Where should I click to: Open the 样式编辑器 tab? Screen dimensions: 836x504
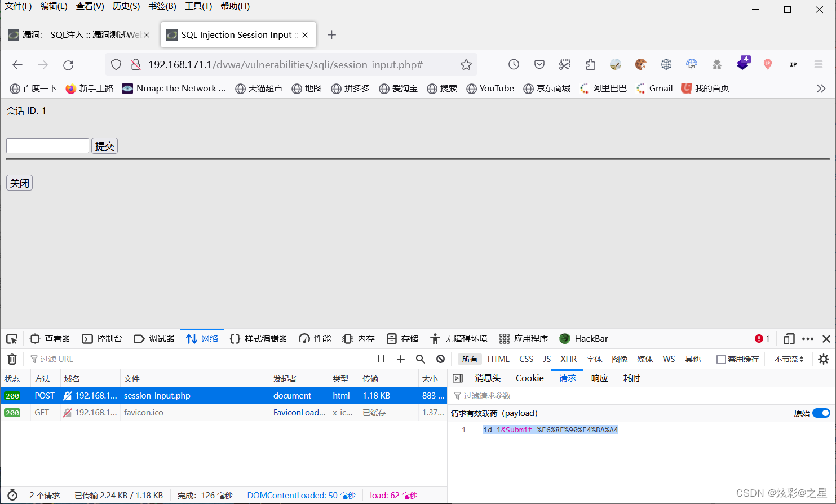point(259,339)
